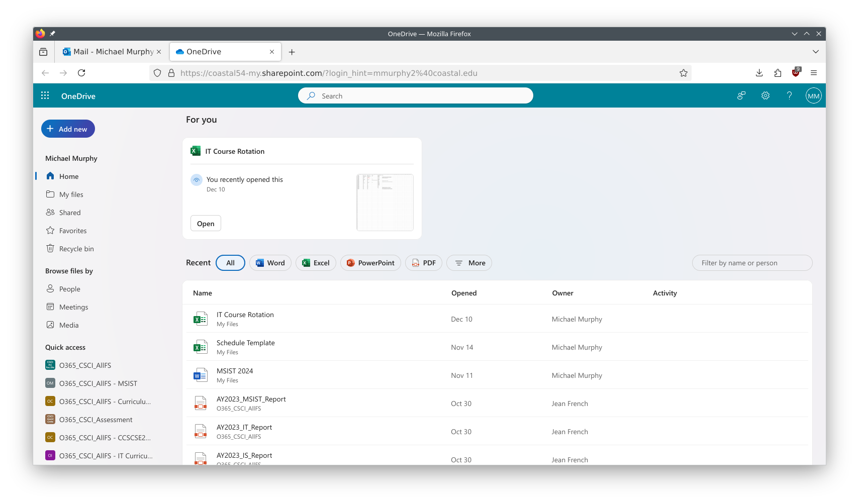Click the help question mark icon

click(x=789, y=95)
